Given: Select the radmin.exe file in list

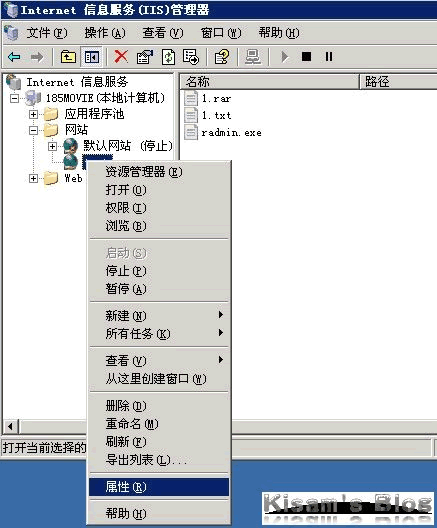Looking at the screenshot, I should (x=231, y=133).
